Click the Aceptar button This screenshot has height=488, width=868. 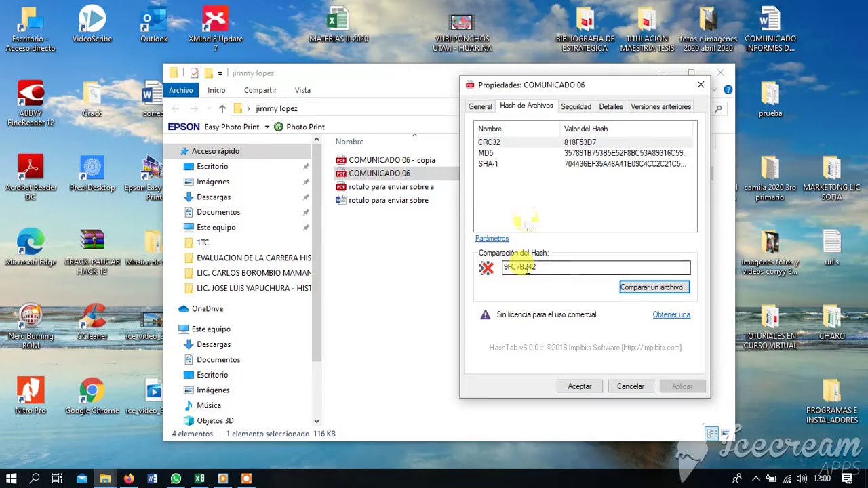point(580,386)
